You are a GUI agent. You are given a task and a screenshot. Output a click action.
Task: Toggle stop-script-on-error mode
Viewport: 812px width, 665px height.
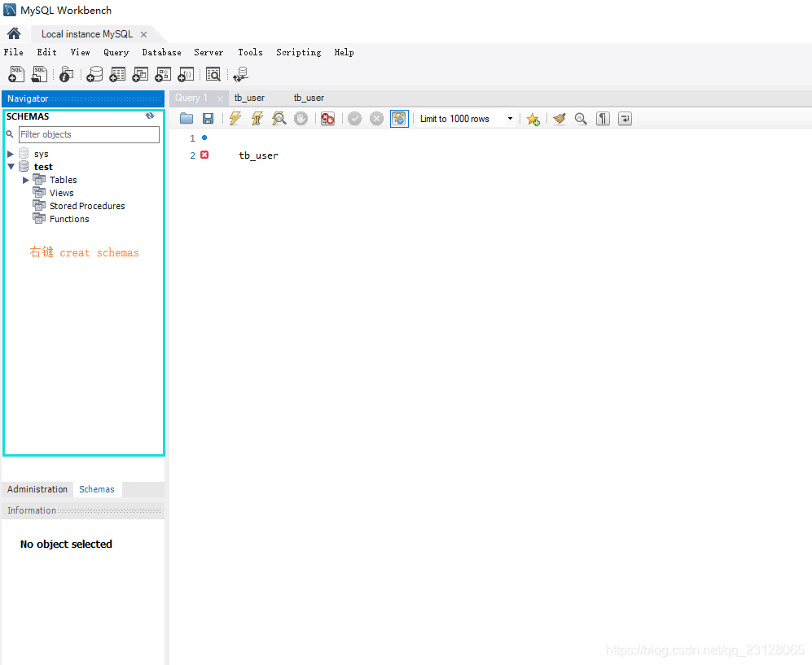[x=326, y=118]
